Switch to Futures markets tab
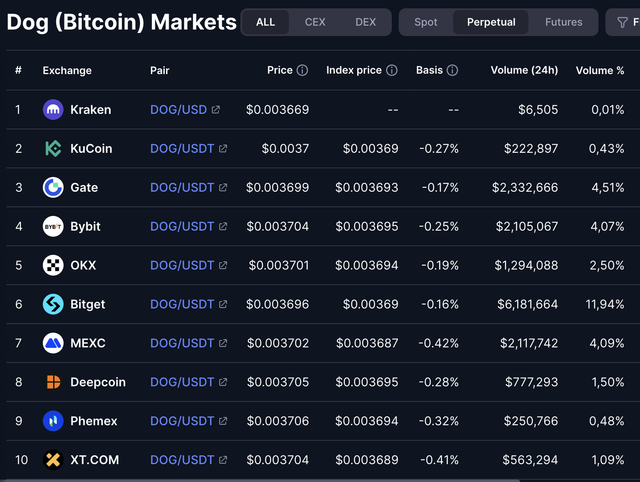640x482 pixels. coord(564,22)
